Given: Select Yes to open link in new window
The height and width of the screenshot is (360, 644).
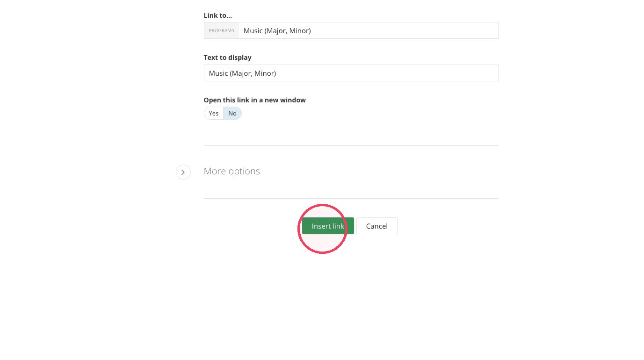Looking at the screenshot, I should point(214,113).
